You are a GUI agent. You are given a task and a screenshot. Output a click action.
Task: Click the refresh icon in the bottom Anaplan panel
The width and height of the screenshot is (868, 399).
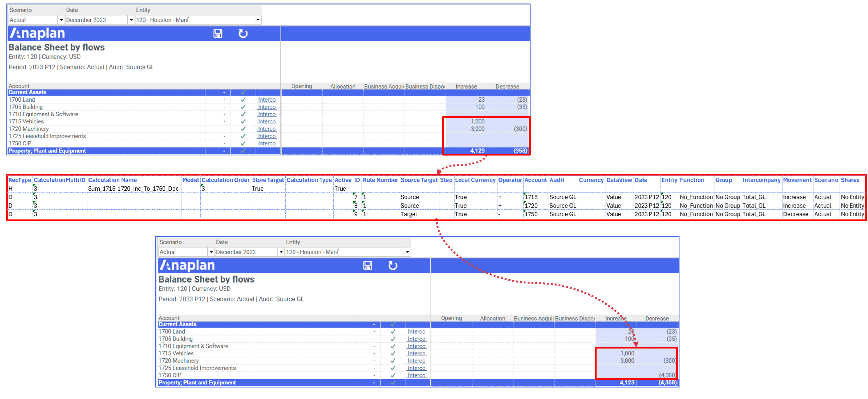click(393, 266)
